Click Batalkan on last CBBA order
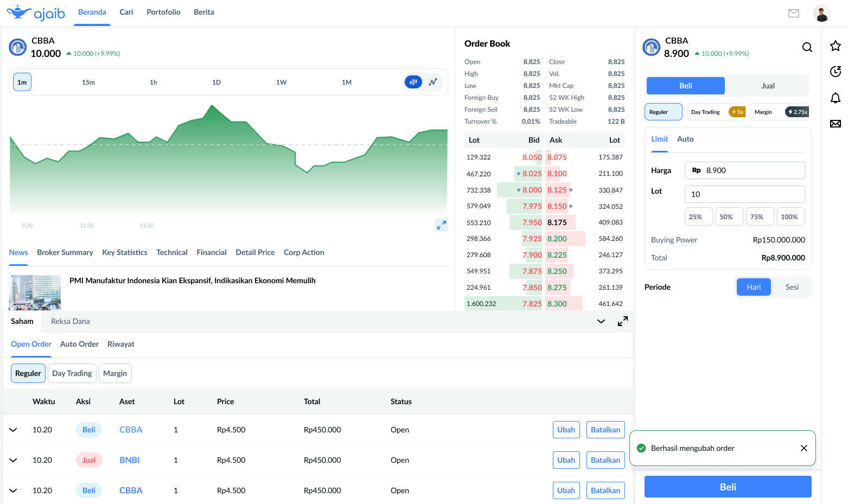 pos(605,490)
